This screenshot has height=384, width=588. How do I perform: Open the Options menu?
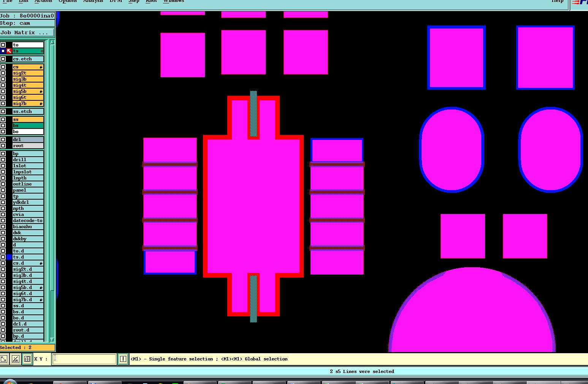pos(68,1)
